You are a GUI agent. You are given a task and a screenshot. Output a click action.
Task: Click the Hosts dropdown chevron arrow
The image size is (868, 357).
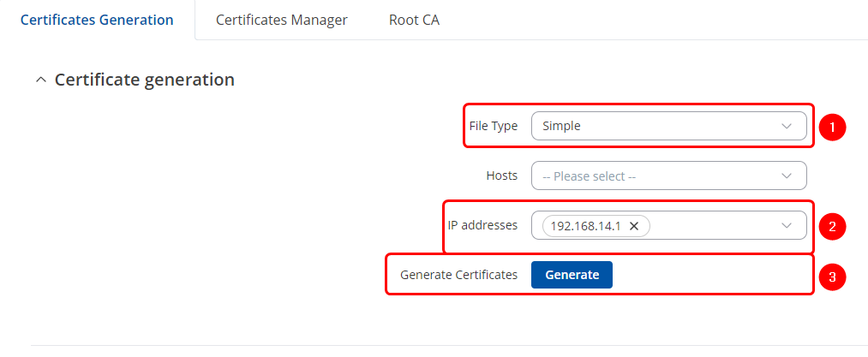click(x=787, y=176)
